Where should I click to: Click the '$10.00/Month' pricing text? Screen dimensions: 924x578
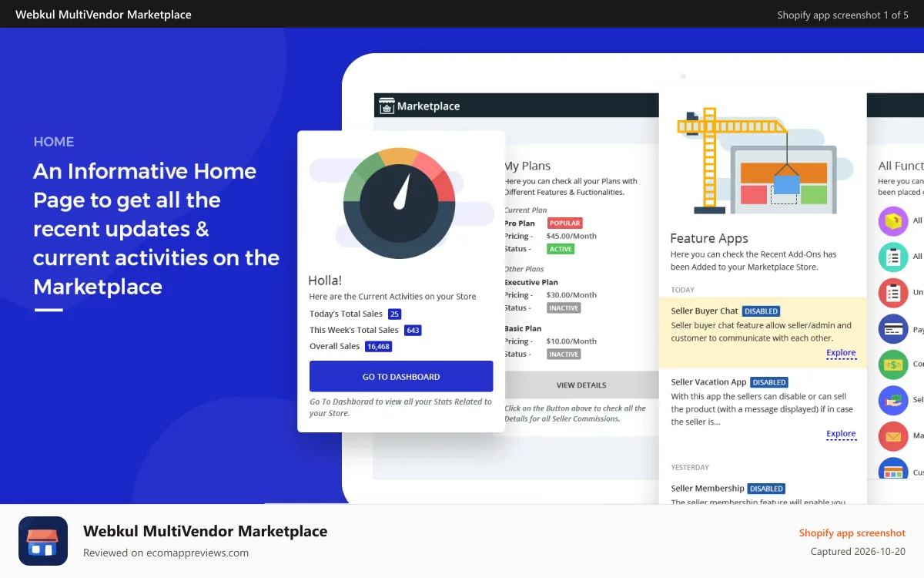(571, 341)
